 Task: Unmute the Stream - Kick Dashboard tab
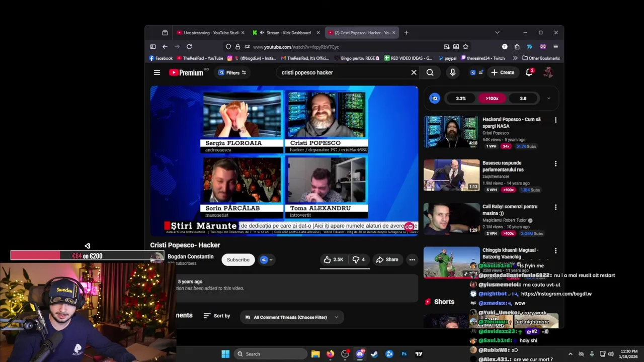coord(262,33)
